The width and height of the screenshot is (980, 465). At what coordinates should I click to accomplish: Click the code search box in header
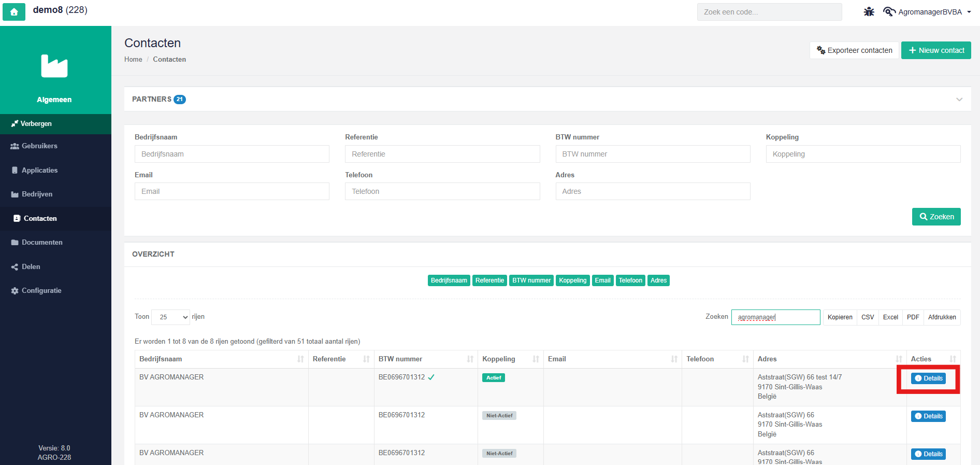[769, 12]
